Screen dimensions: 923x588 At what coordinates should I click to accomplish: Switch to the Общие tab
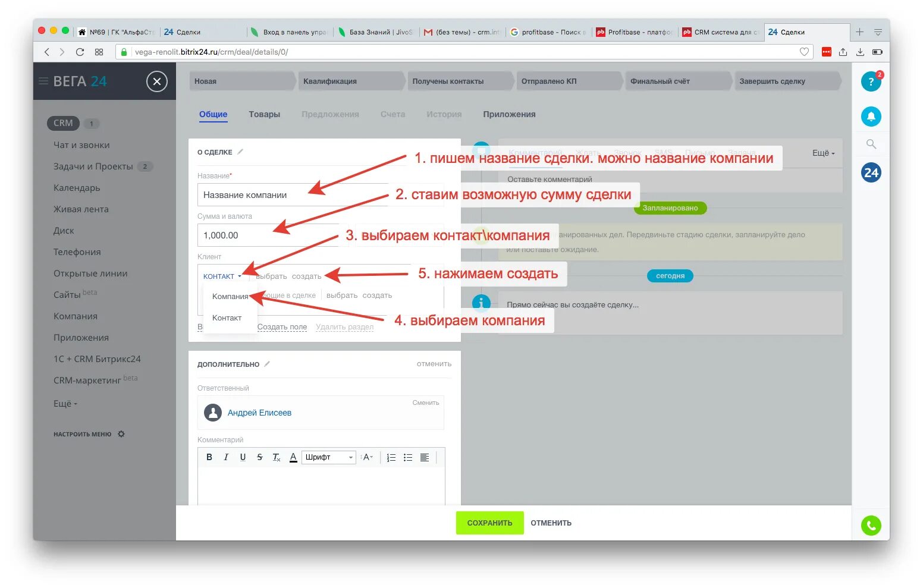213,114
